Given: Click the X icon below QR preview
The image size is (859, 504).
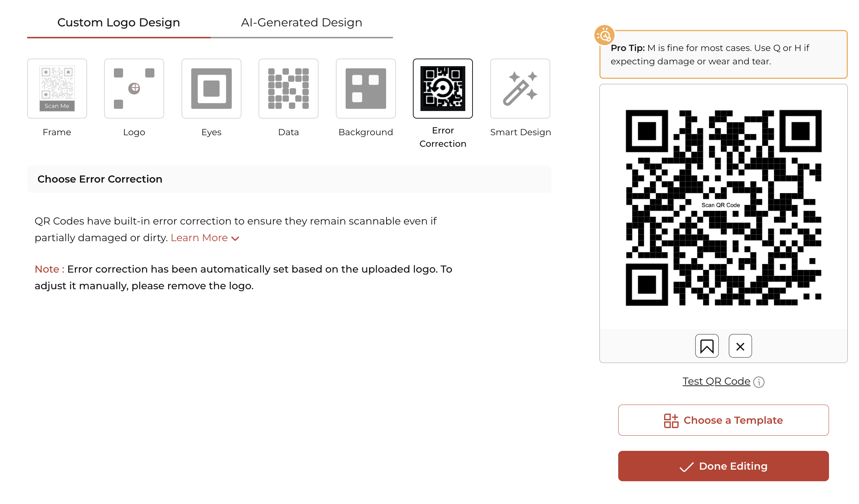Looking at the screenshot, I should tap(740, 346).
